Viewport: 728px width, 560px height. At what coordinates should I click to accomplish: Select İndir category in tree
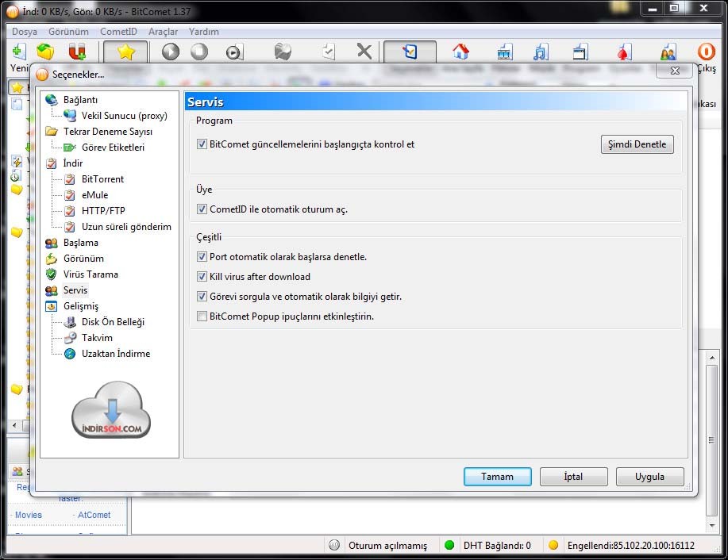tap(73, 163)
